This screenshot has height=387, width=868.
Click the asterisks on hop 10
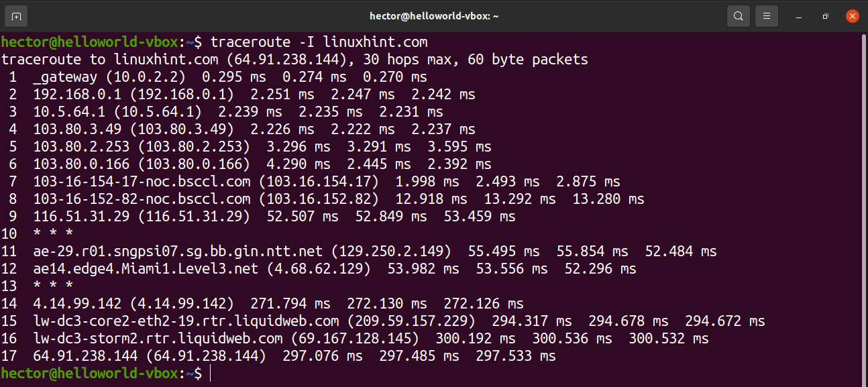[52, 234]
